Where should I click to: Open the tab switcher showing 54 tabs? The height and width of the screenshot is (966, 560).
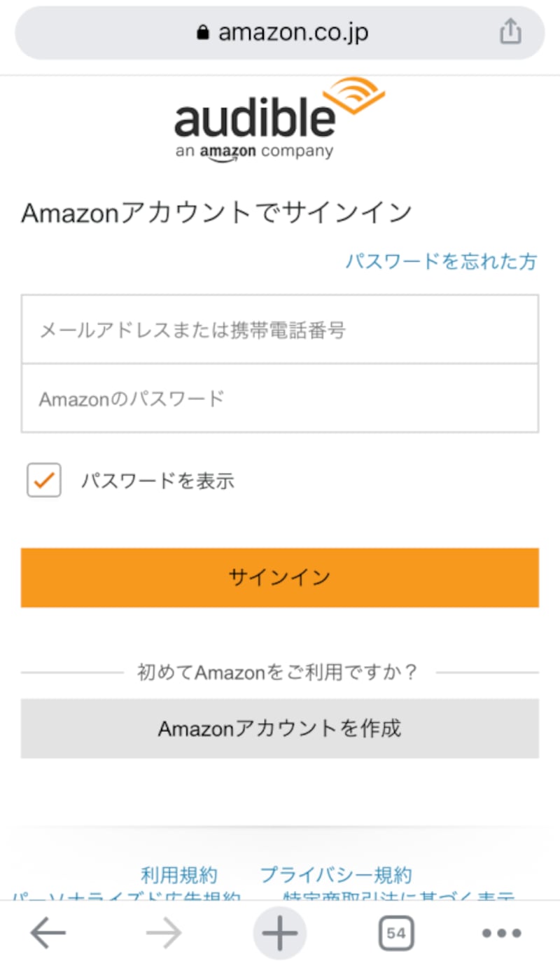click(395, 932)
